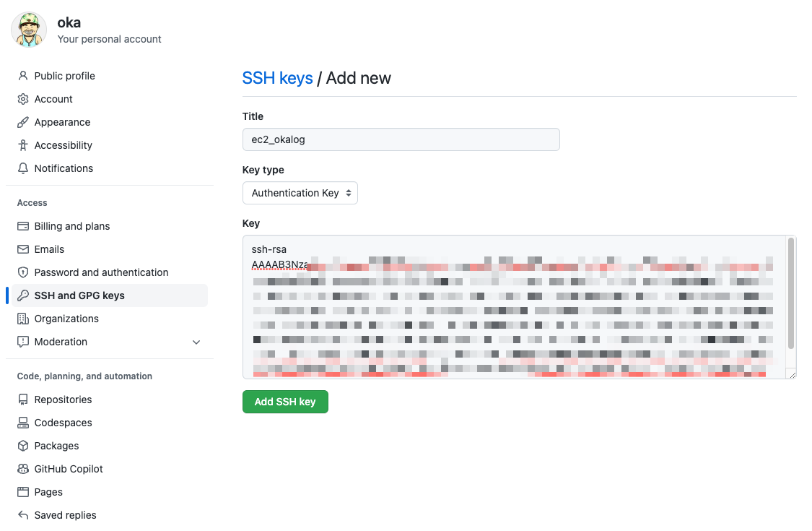Click the Saved replies arrow icon

click(23, 515)
